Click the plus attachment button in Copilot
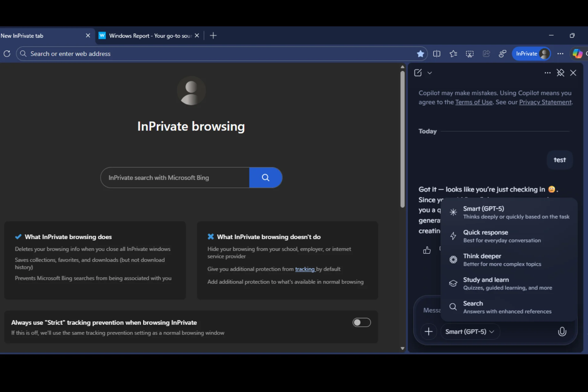588x392 pixels. [428, 331]
